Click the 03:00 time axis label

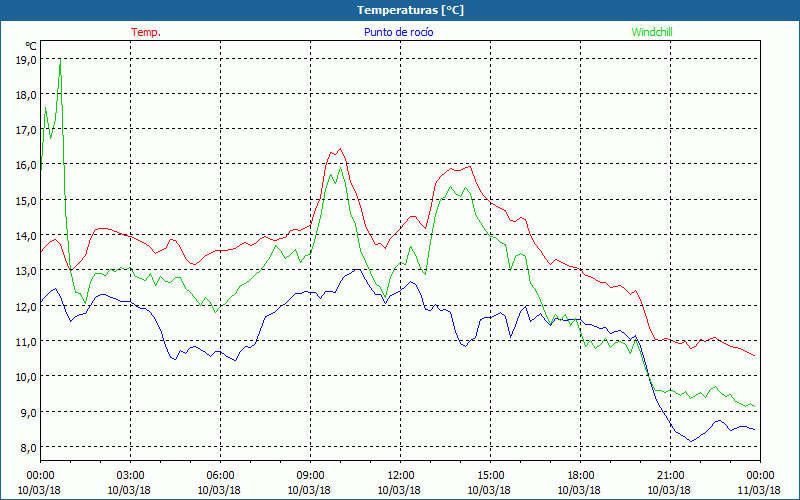coord(130,476)
